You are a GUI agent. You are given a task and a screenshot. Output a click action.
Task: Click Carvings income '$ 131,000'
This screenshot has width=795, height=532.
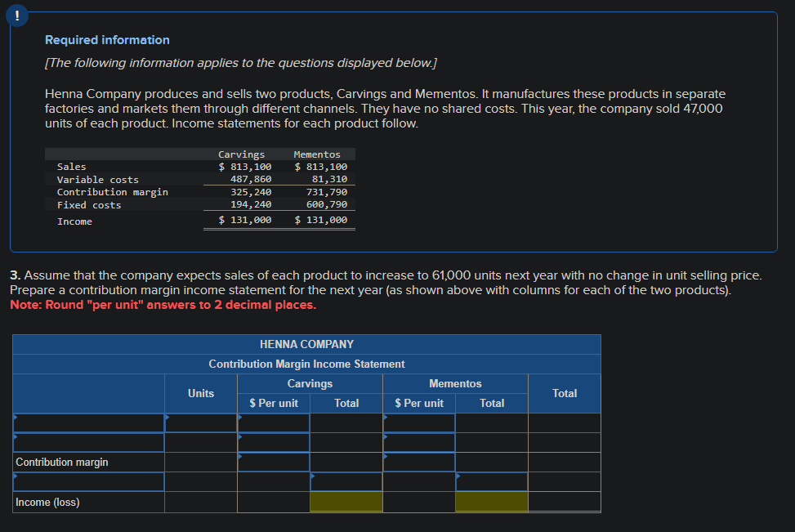(x=245, y=220)
